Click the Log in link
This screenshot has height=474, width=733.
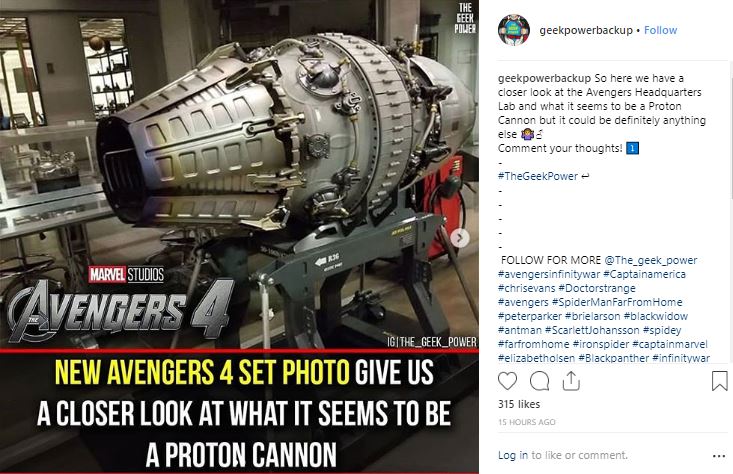pyautogui.click(x=513, y=455)
